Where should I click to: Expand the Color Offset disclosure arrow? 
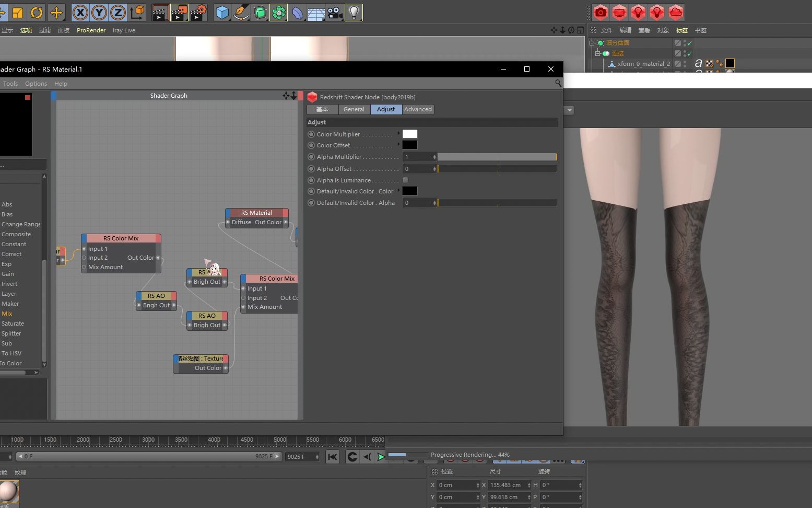398,144
